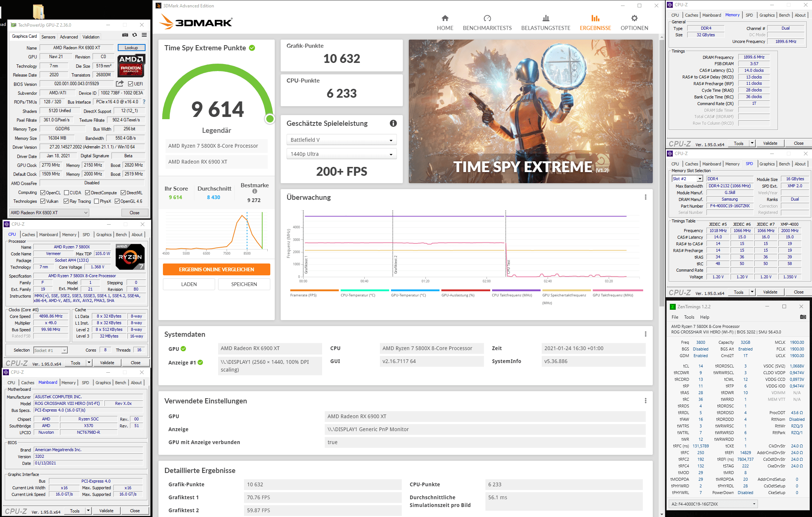
Task: Open Socket #1 selection dropdown in CPU-Z
Action: (50, 350)
